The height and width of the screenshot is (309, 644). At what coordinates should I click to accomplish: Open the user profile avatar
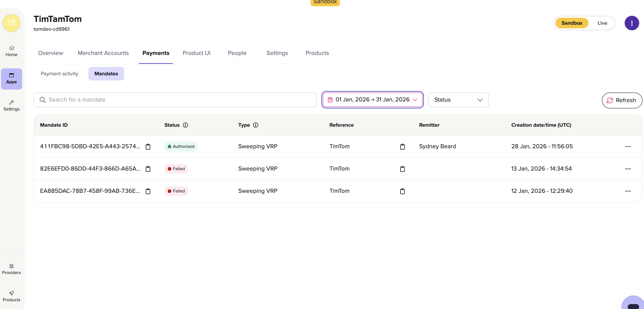tap(632, 23)
